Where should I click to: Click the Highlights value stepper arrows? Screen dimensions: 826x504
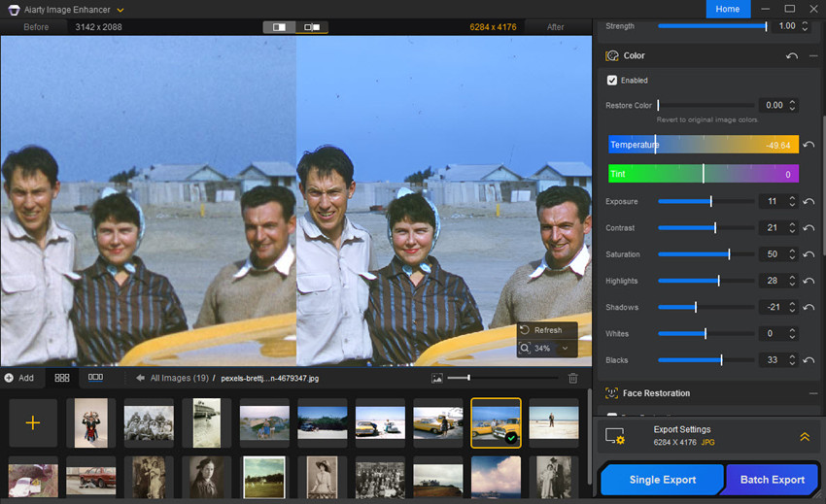(x=792, y=281)
